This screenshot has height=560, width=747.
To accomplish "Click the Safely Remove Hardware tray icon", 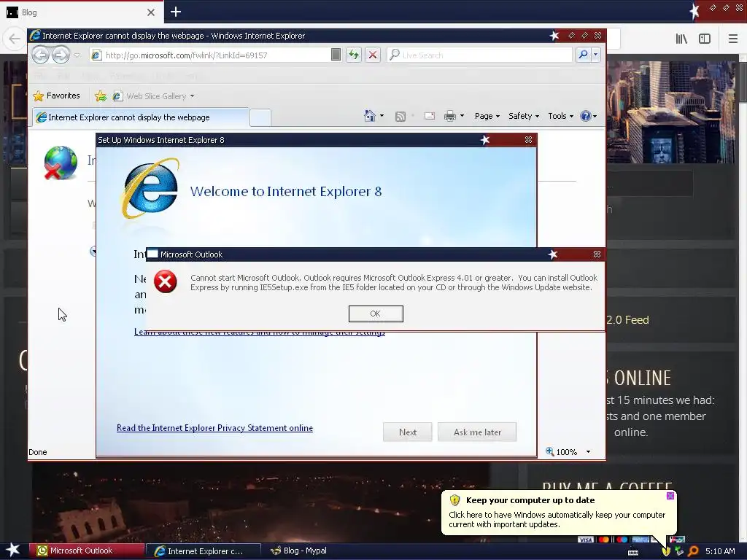I will (679, 551).
